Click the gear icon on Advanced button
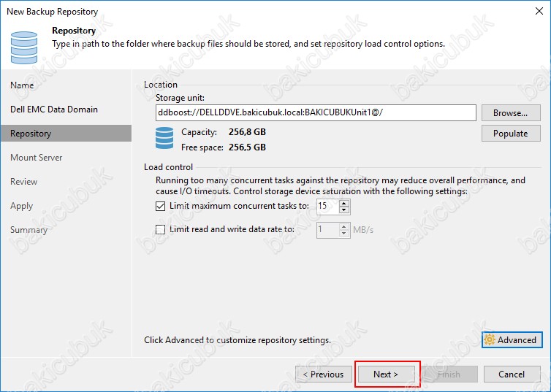This screenshot has width=551, height=392. coord(490,339)
